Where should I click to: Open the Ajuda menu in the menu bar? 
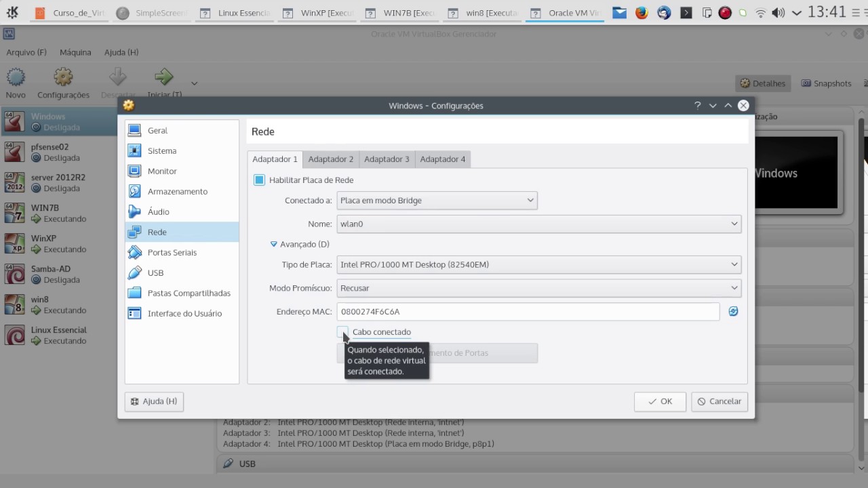[121, 52]
